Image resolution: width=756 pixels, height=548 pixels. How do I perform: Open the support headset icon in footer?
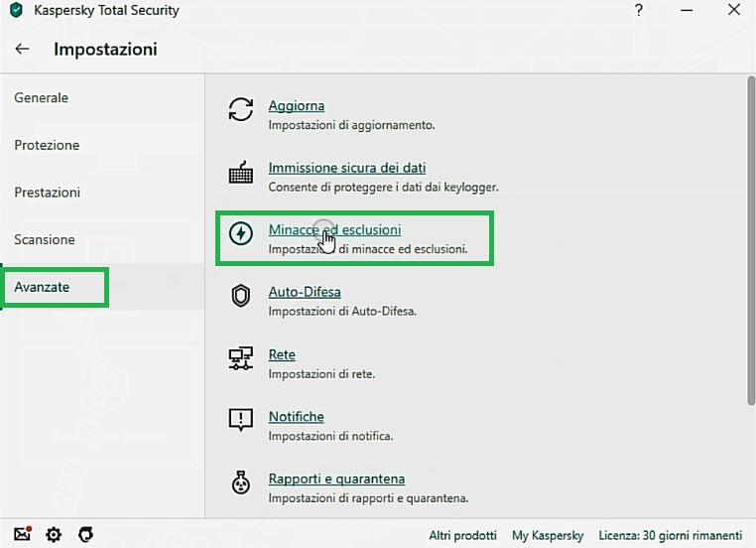85,534
